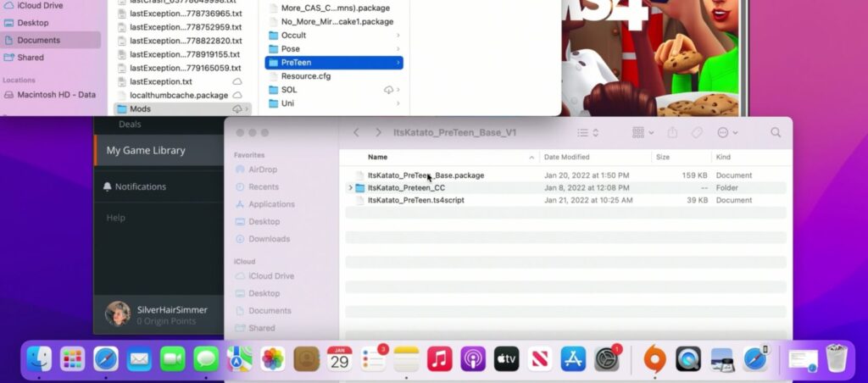Open Trash in the dock
868x383 pixels.
(x=836, y=358)
